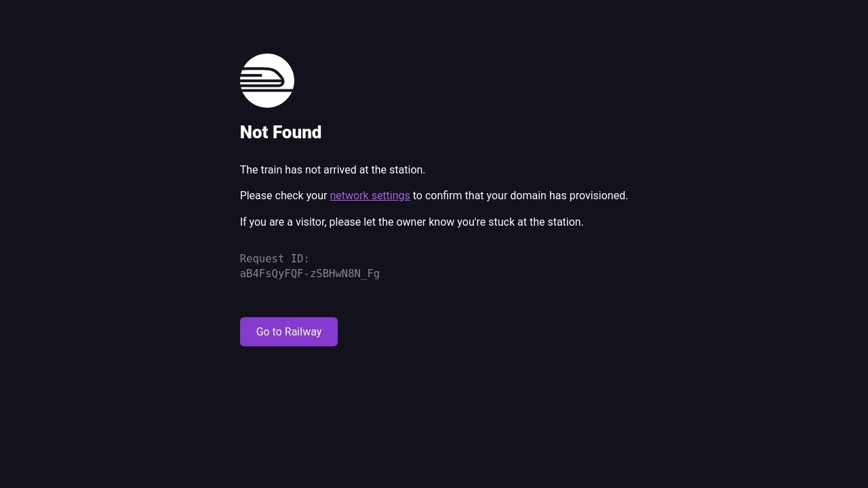This screenshot has width=868, height=488.
Task: Open the network settings link
Action: tap(370, 196)
